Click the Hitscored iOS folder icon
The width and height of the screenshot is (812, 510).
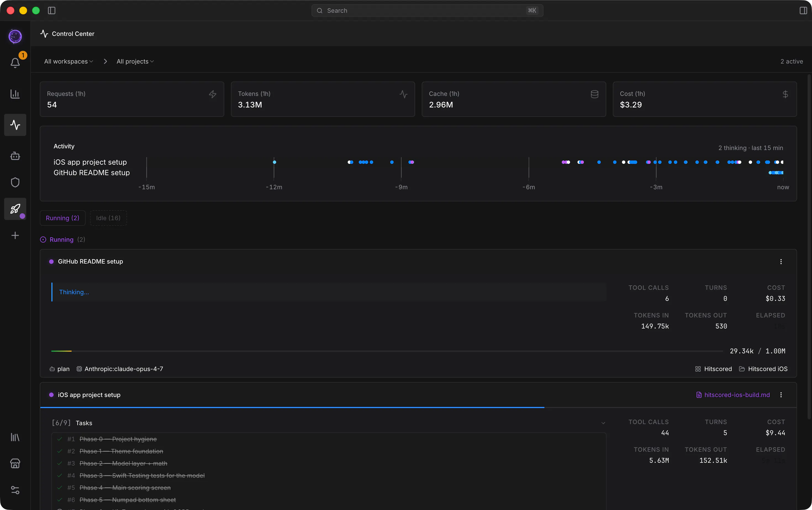[x=742, y=369]
